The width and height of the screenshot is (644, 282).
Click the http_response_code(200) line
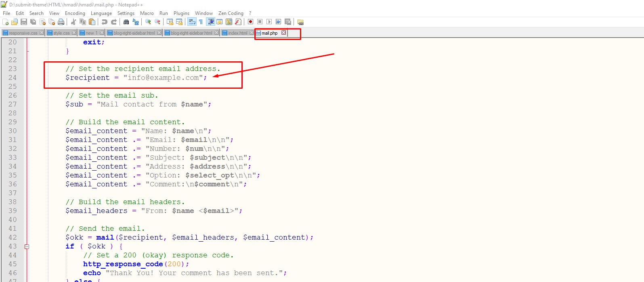coord(136,264)
